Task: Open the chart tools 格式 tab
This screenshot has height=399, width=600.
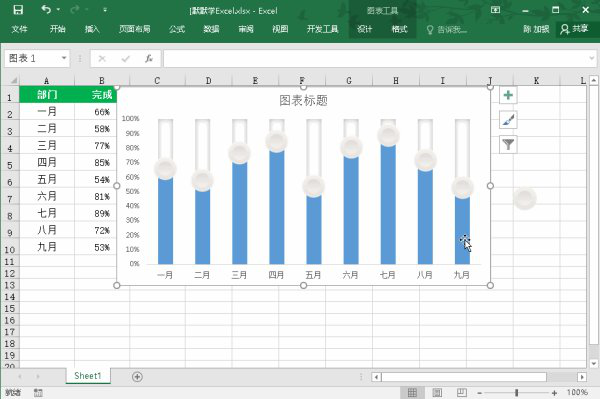Action: (x=399, y=29)
